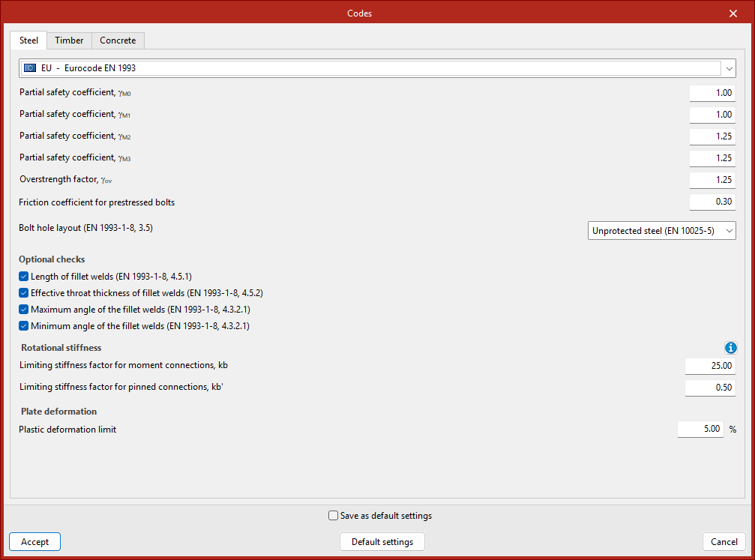Click the Plastic deformation limit field
This screenshot has width=755, height=560.
(x=700, y=430)
